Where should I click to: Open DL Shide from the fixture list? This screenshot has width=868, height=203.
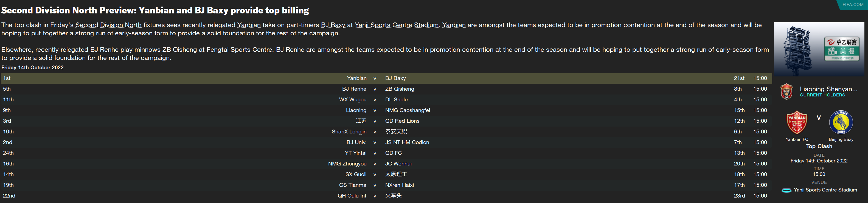396,100
